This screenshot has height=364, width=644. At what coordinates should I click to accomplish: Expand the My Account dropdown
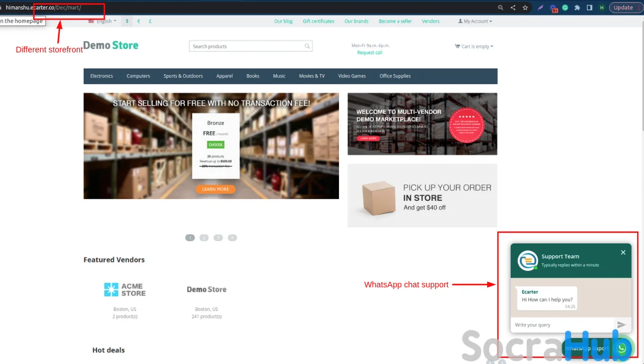(x=475, y=21)
